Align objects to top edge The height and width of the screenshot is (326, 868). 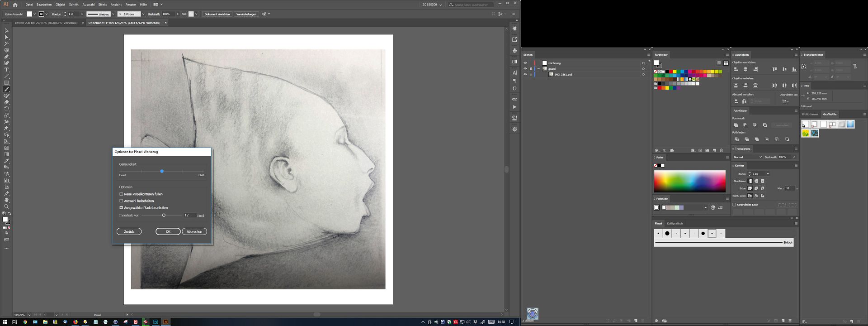point(774,69)
